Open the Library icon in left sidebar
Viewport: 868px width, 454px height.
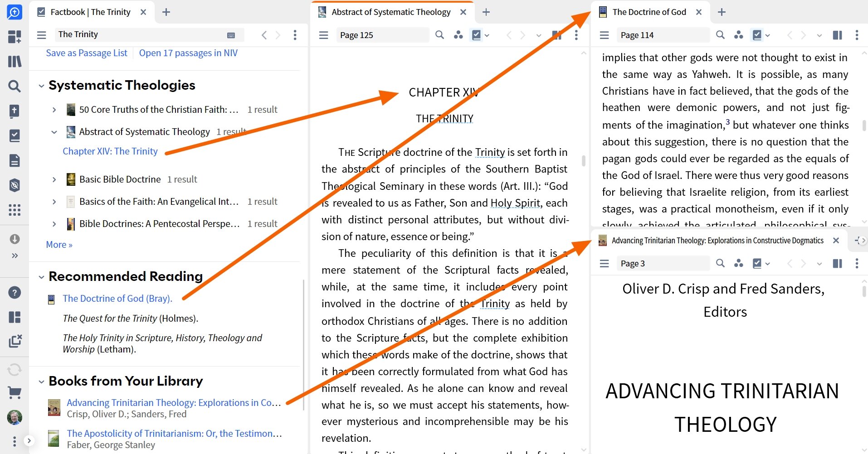coord(15,61)
